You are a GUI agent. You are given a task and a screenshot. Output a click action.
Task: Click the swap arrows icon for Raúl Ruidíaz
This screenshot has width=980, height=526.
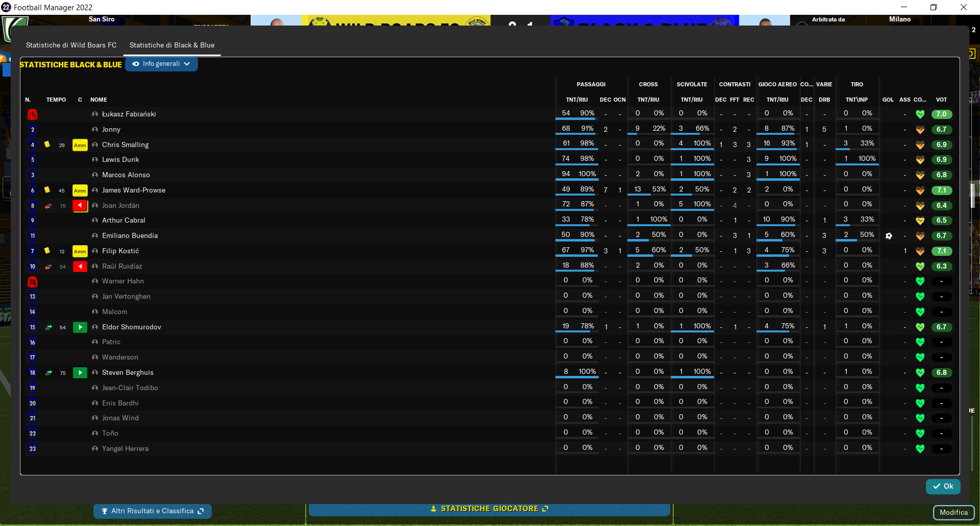pyautogui.click(x=48, y=267)
